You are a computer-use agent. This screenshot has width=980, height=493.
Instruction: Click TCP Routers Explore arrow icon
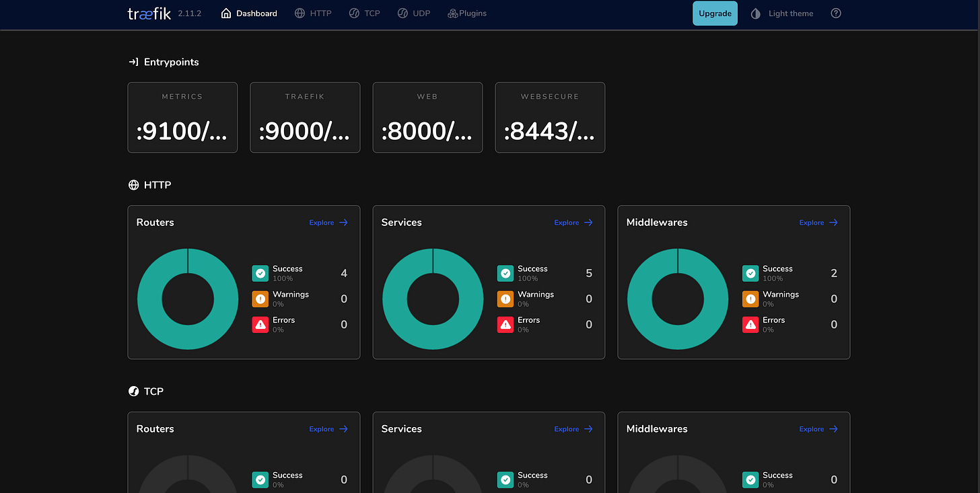[343, 429]
